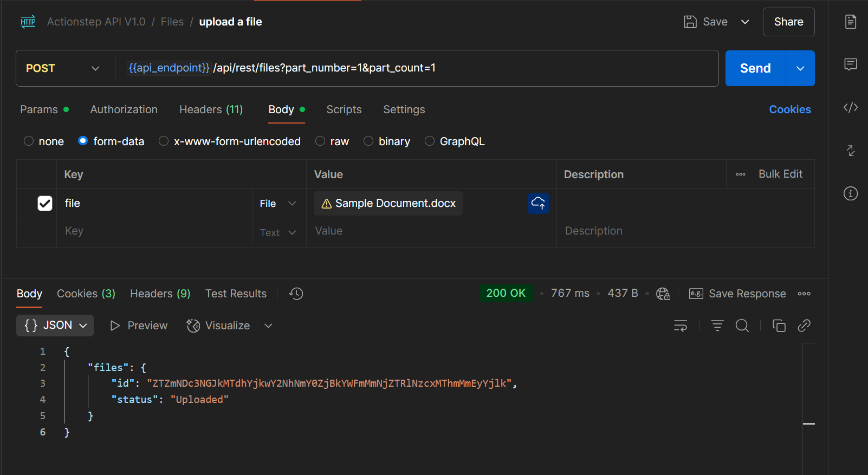The width and height of the screenshot is (868, 475).
Task: Click the Save floppy disk icon
Action: 690,22
